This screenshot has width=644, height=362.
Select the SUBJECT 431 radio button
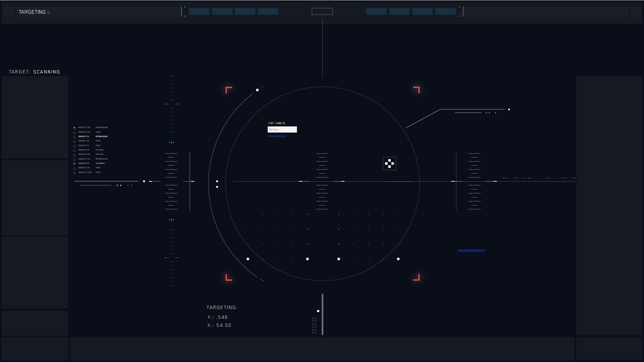click(74, 155)
